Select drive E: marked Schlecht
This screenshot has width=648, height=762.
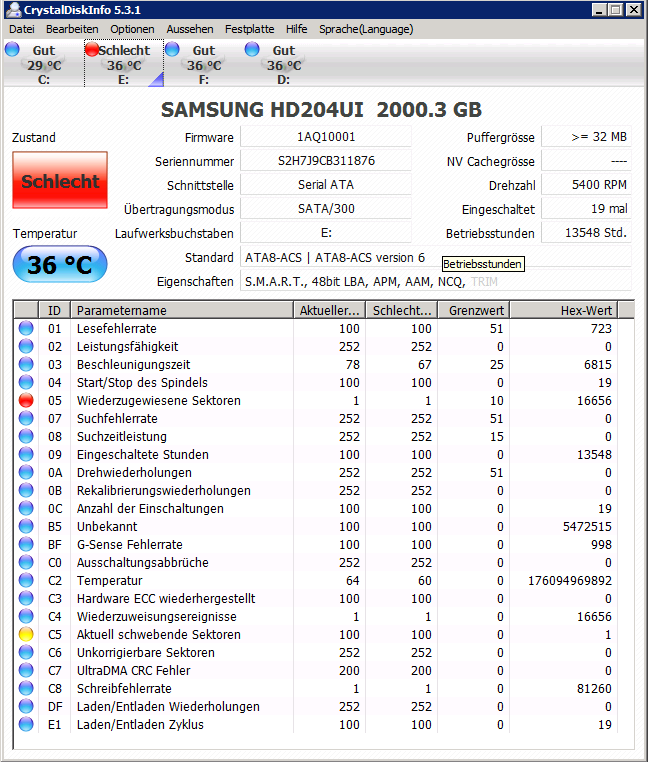tap(123, 64)
